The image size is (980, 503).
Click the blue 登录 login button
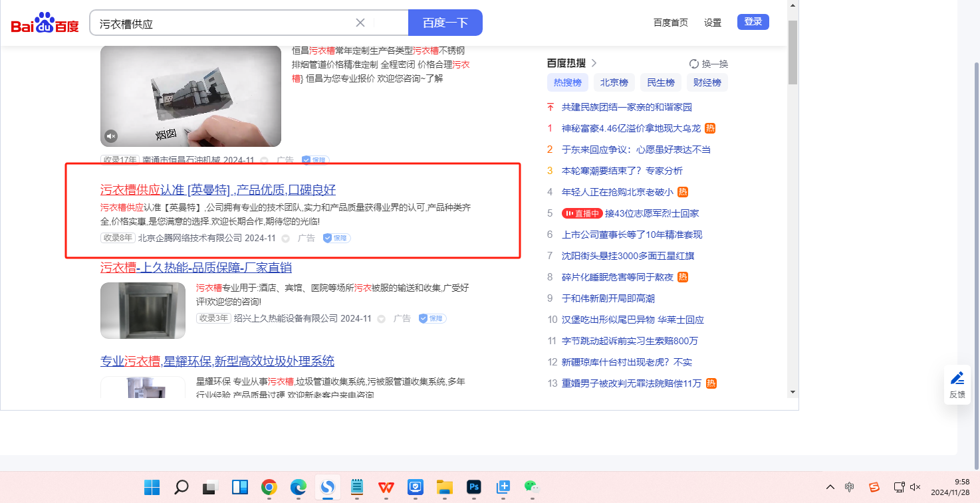click(x=753, y=22)
